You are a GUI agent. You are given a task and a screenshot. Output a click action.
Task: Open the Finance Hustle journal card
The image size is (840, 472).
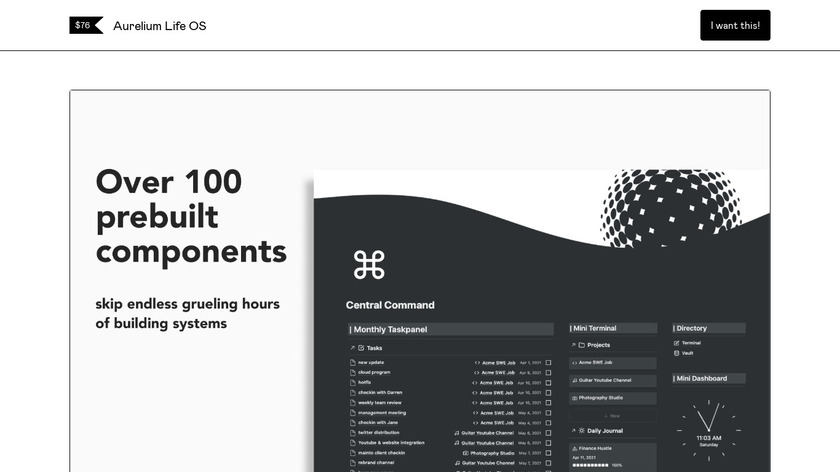pyautogui.click(x=613, y=457)
